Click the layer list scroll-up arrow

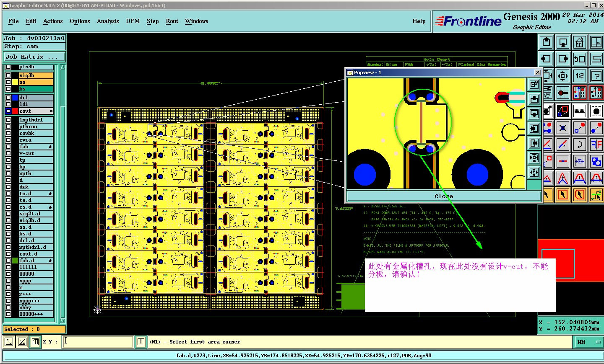(63, 67)
